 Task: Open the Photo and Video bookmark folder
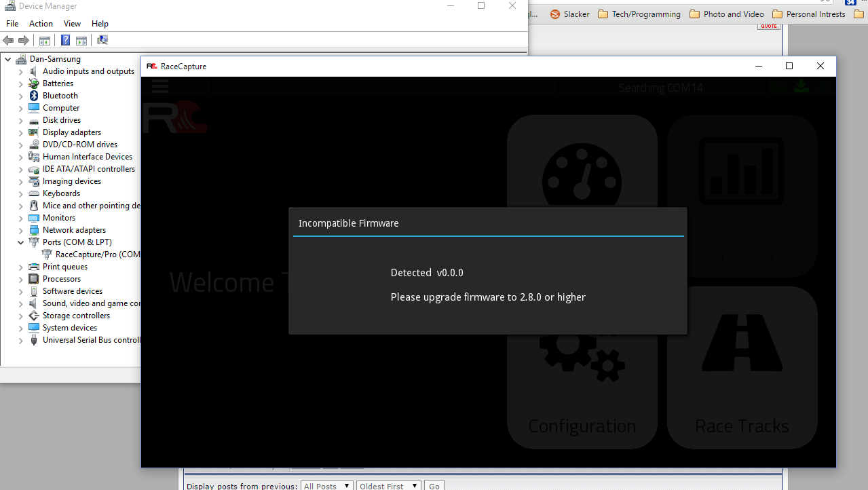[726, 14]
